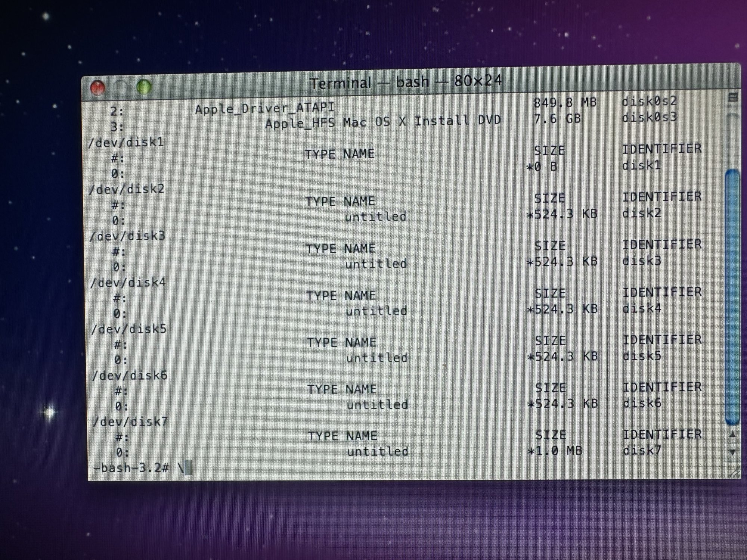Click the -bash-3.2# prompt text

pos(131,468)
